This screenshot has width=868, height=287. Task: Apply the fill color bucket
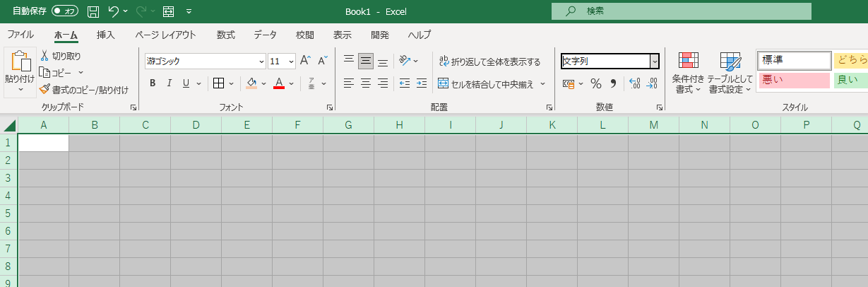[251, 83]
